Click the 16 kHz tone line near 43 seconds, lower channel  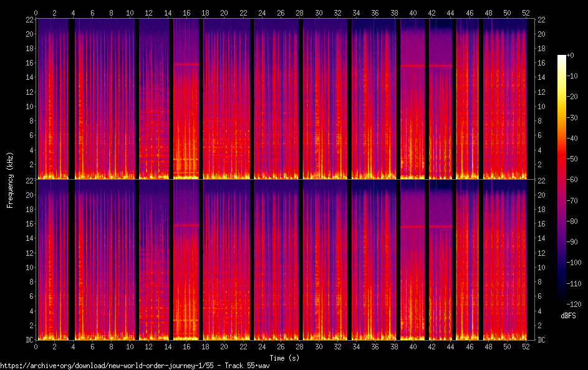[440, 226]
